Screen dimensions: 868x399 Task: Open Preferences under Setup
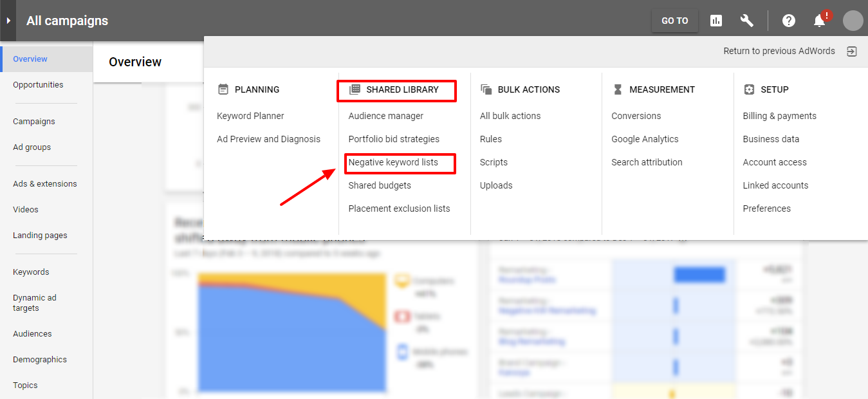(766, 209)
